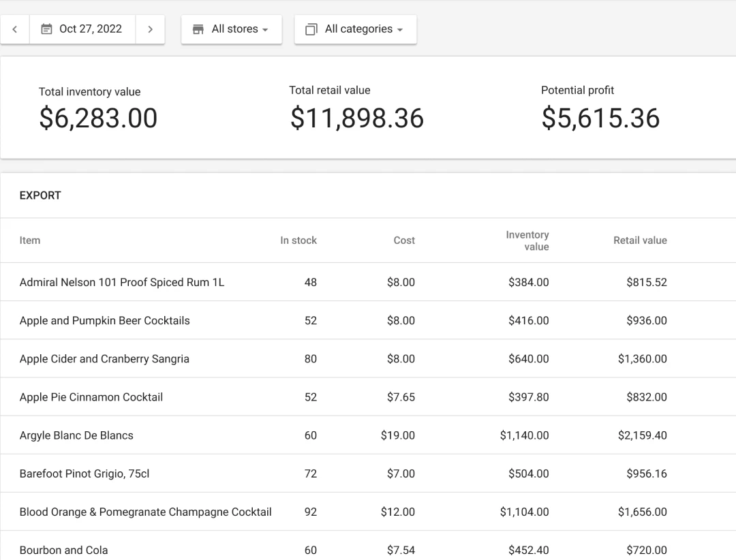This screenshot has height=560, width=736.
Task: Open Barefoot Pinot Grigio, 75cl item
Action: coord(85,473)
